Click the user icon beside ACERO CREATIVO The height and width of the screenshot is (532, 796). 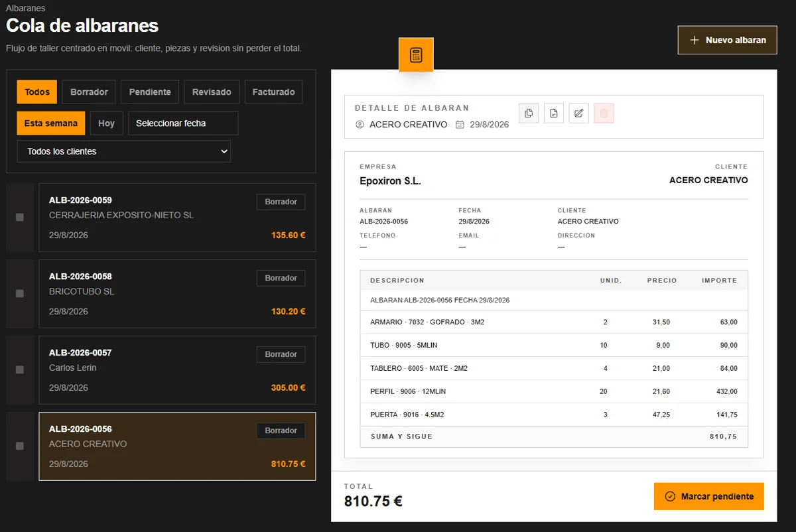(360, 125)
